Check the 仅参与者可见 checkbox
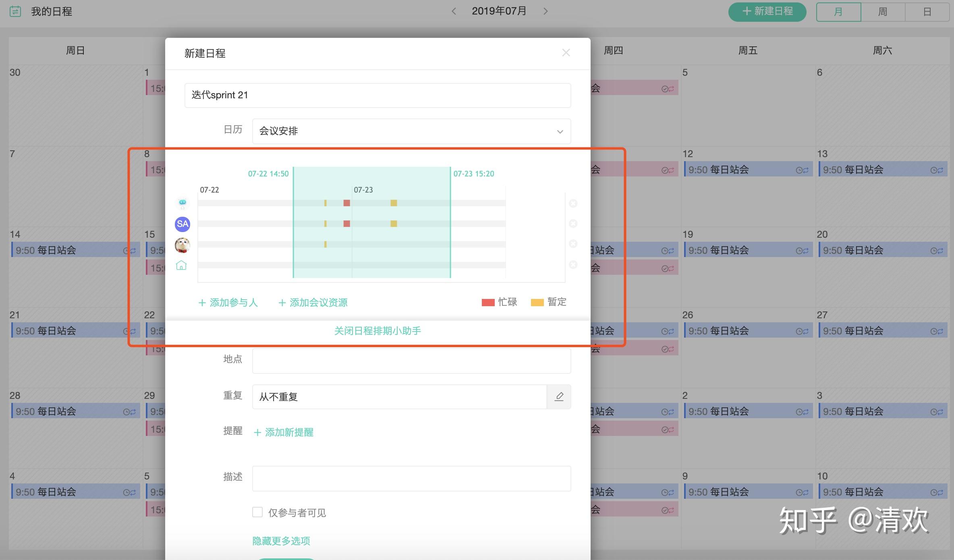Screen dimensions: 954x560 pos(257,512)
